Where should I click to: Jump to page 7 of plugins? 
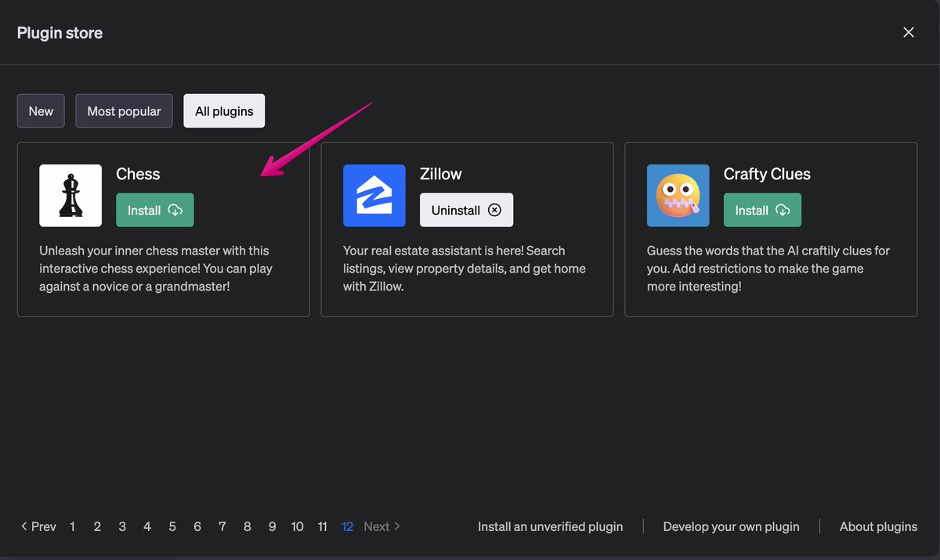(222, 526)
